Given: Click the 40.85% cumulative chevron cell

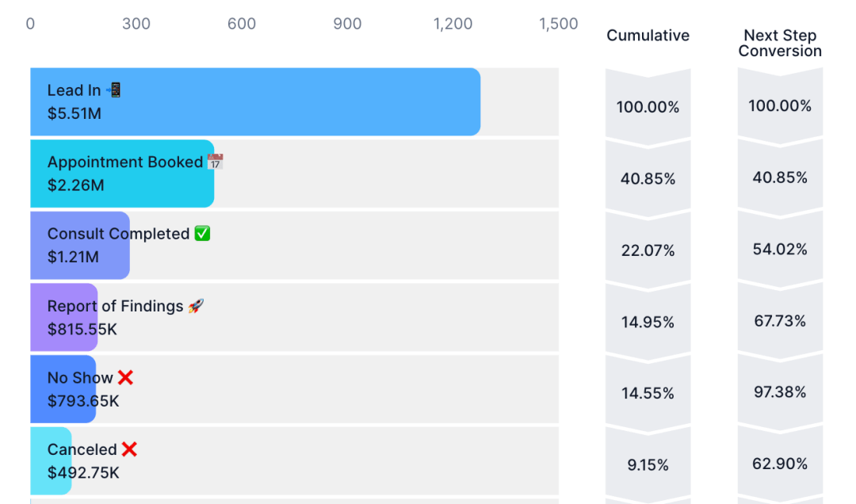Looking at the screenshot, I should click(x=648, y=178).
